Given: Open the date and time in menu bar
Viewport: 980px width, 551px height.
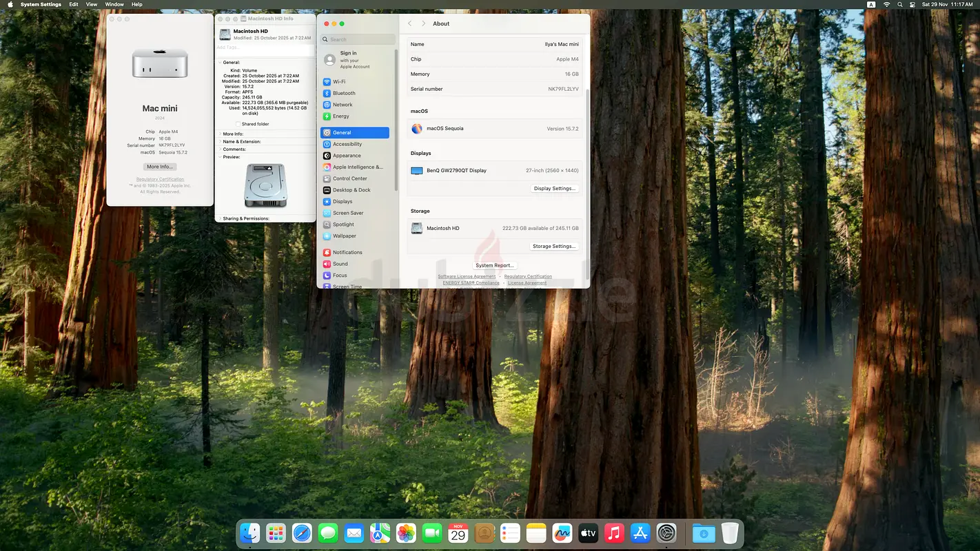Looking at the screenshot, I should (x=948, y=4).
